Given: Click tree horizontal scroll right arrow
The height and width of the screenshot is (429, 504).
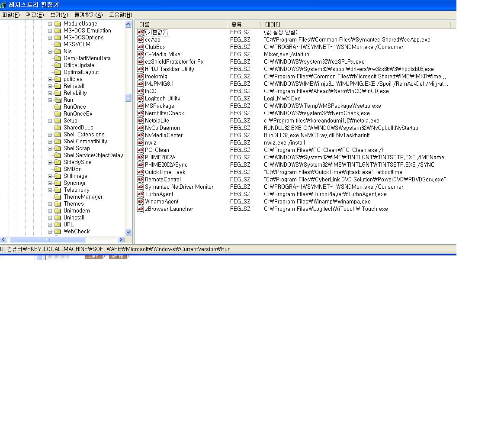Looking at the screenshot, I should [x=121, y=239].
